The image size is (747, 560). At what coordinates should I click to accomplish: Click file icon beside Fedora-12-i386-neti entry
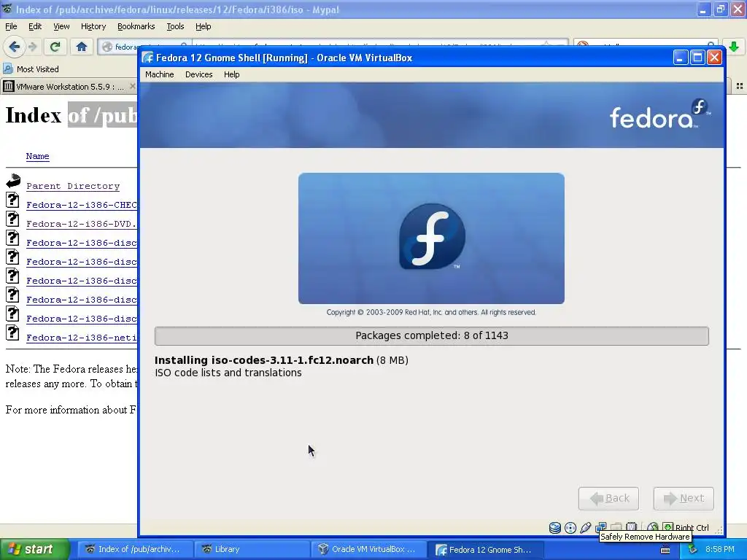13,332
